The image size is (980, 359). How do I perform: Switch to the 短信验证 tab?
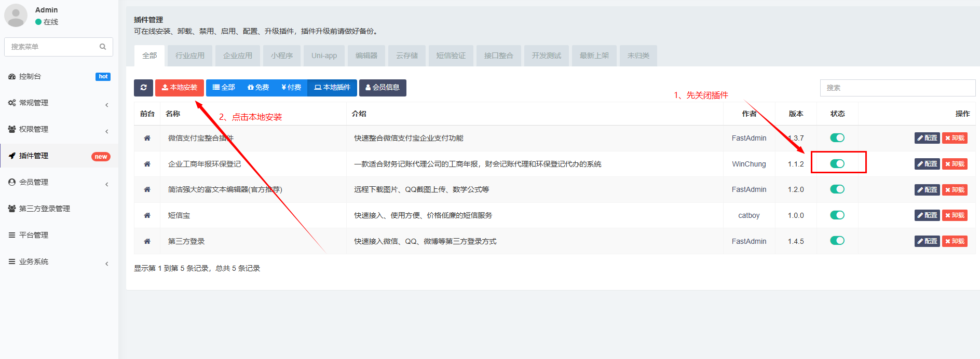[x=451, y=56]
